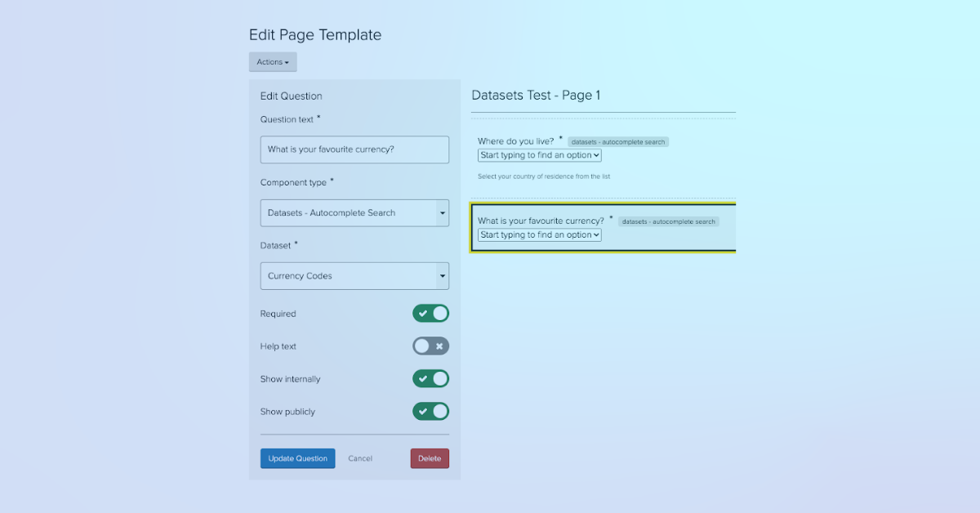Viewport: 980px width, 513px height.
Task: Expand the Component type dropdown
Action: pos(354,212)
